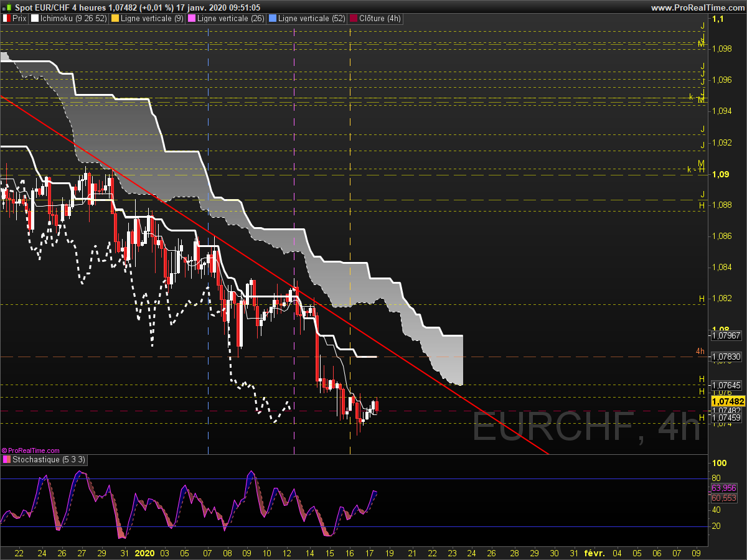Click the www.ProRealTime.com link at top right
Viewport: 747px width, 560px height.
[697, 7]
